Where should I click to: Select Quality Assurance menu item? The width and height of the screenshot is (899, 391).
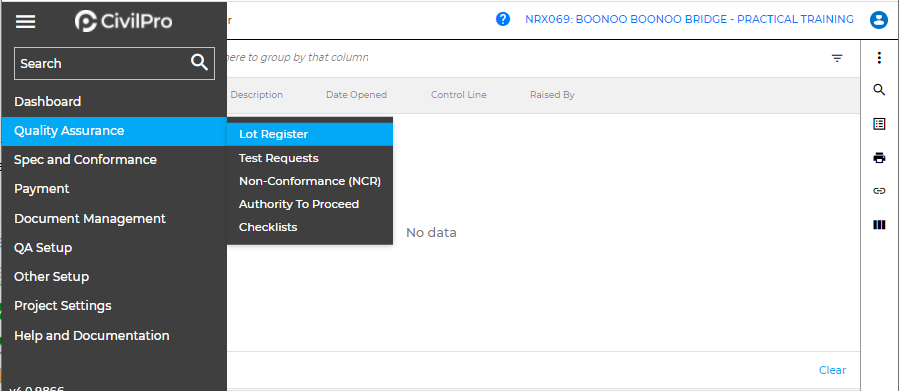click(114, 131)
